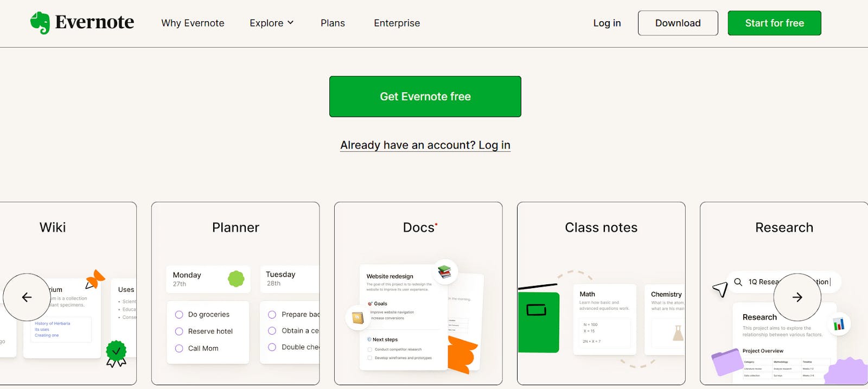The width and height of the screenshot is (868, 389).
Task: Click the Start for free button
Action: [x=774, y=23]
